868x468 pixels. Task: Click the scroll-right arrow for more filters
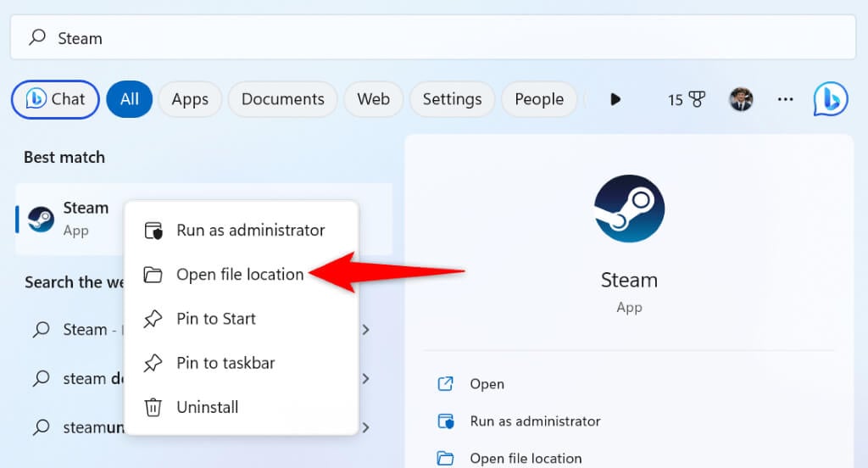coord(615,99)
